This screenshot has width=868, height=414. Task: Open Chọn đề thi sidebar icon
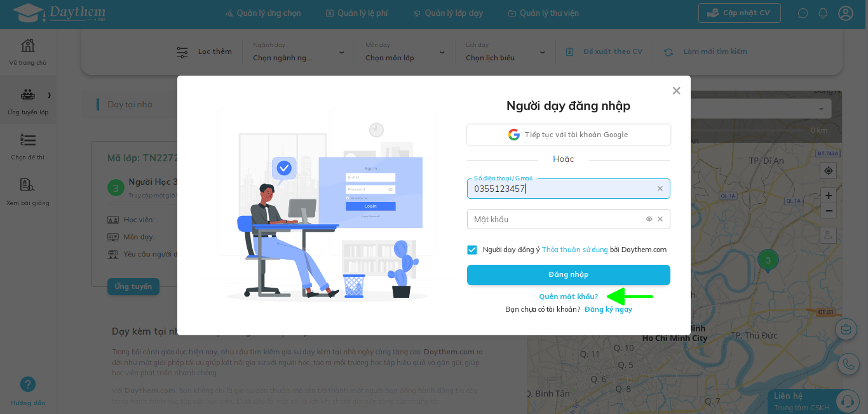pos(28,140)
